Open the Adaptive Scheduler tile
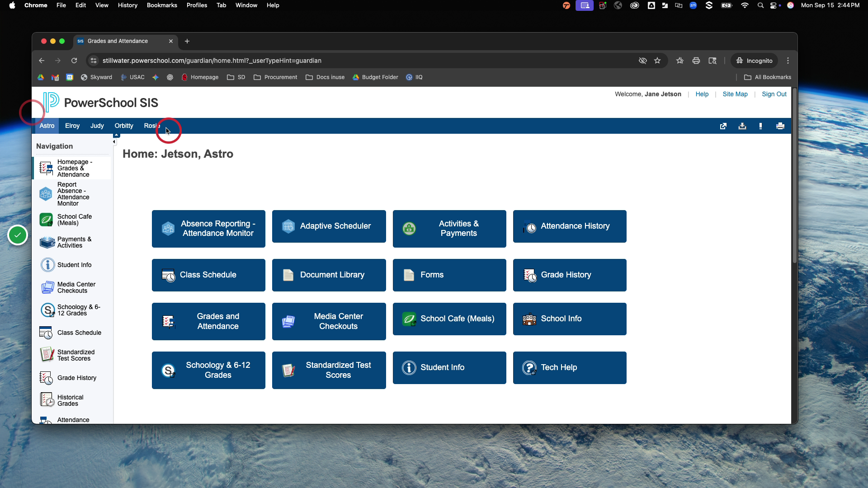Viewport: 868px width, 488px height. (x=329, y=226)
